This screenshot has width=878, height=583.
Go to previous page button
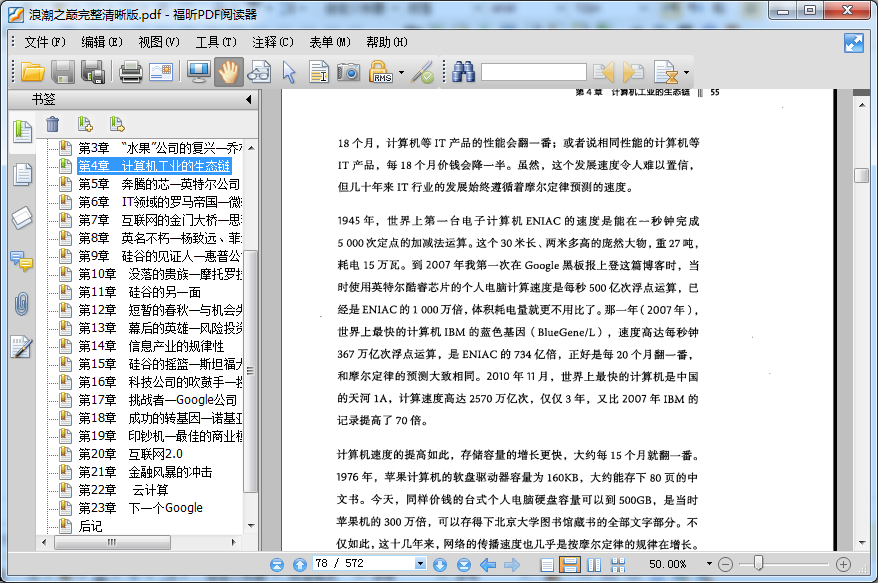(x=300, y=565)
